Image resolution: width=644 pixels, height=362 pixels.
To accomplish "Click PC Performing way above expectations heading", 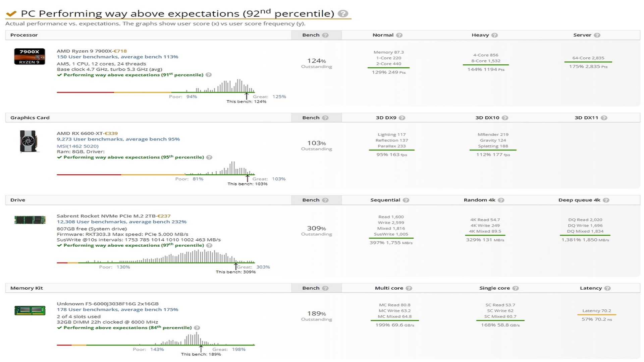I will [177, 13].
